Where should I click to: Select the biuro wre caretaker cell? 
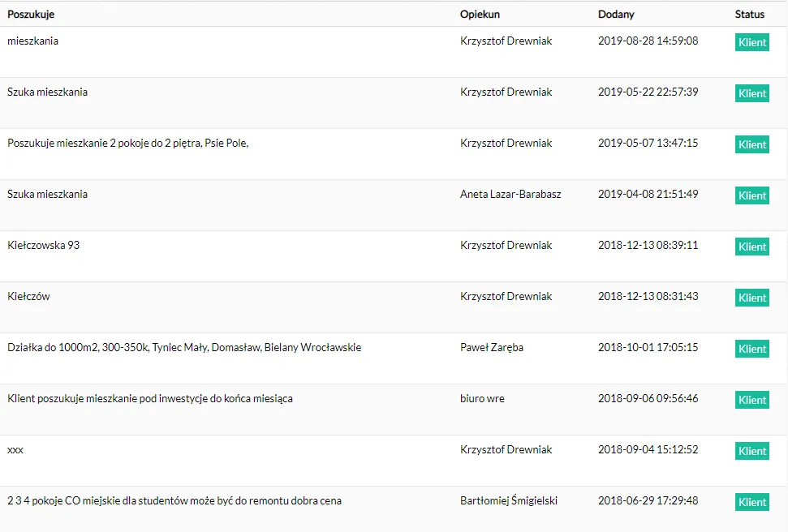[482, 398]
